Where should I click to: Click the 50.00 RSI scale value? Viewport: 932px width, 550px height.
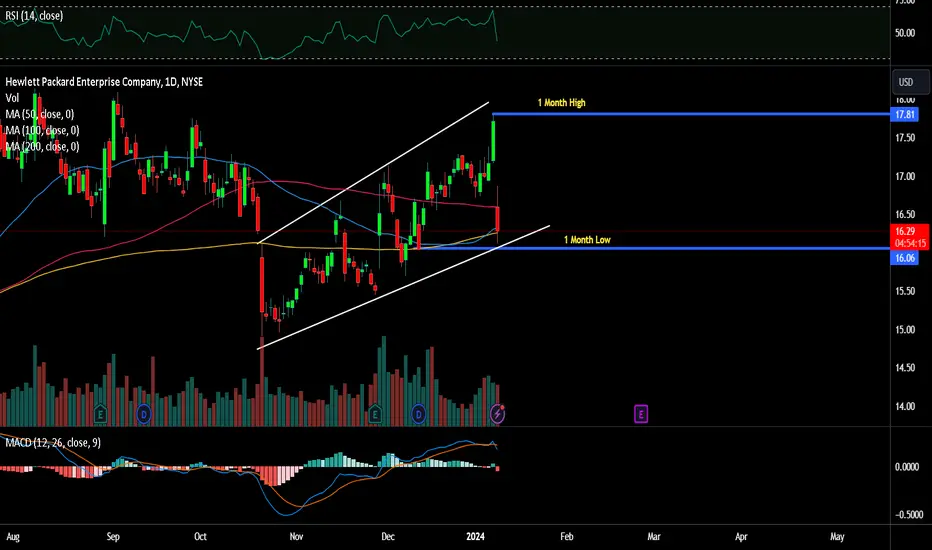[905, 33]
